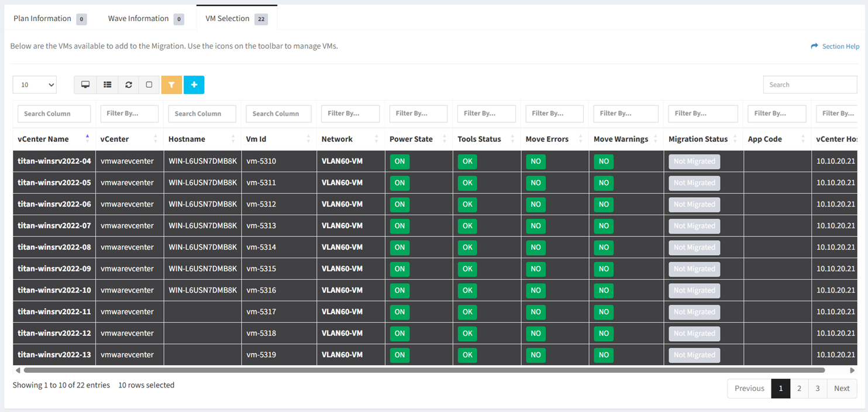Sort by Move Warnings column arrows
This screenshot has height=412, width=868.
coord(656,139)
